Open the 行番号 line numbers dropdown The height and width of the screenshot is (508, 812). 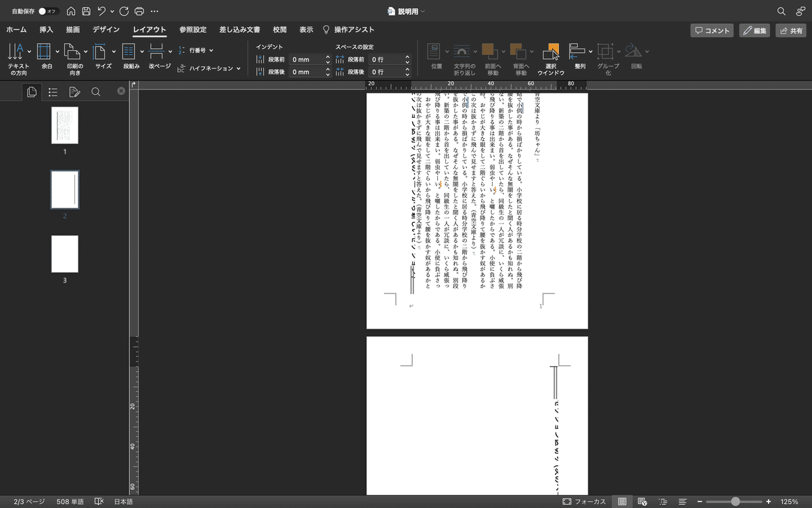click(x=196, y=50)
